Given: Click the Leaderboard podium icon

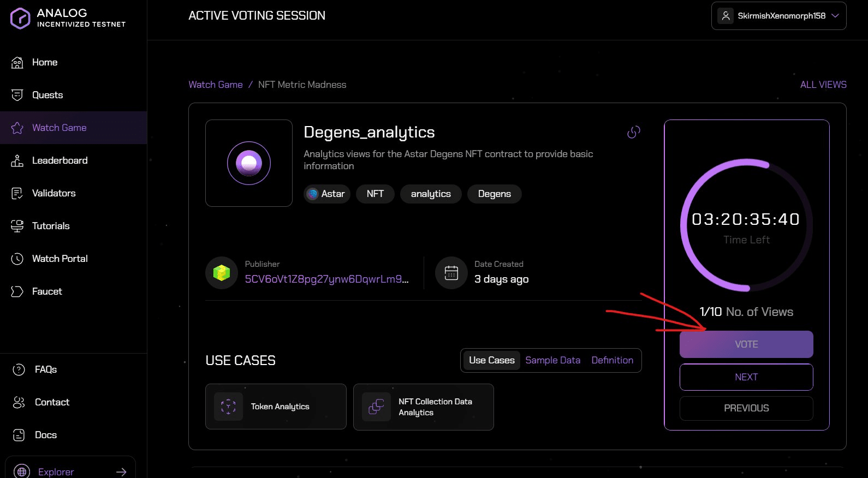Looking at the screenshot, I should 17,161.
